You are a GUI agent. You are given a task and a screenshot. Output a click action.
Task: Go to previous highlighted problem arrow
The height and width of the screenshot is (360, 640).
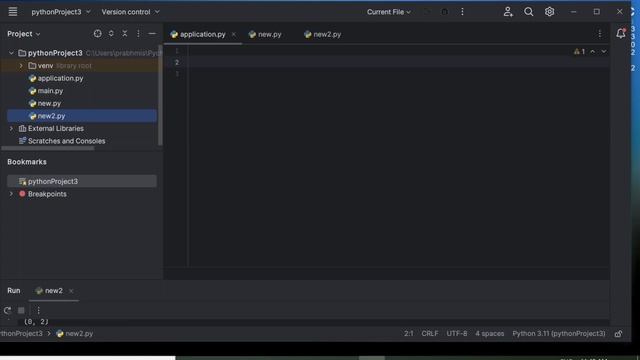click(593, 51)
